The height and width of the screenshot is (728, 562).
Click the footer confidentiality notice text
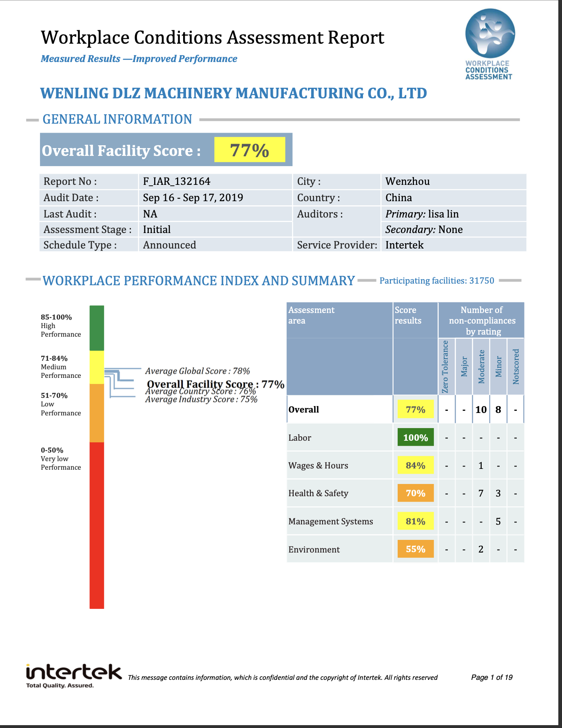click(283, 677)
